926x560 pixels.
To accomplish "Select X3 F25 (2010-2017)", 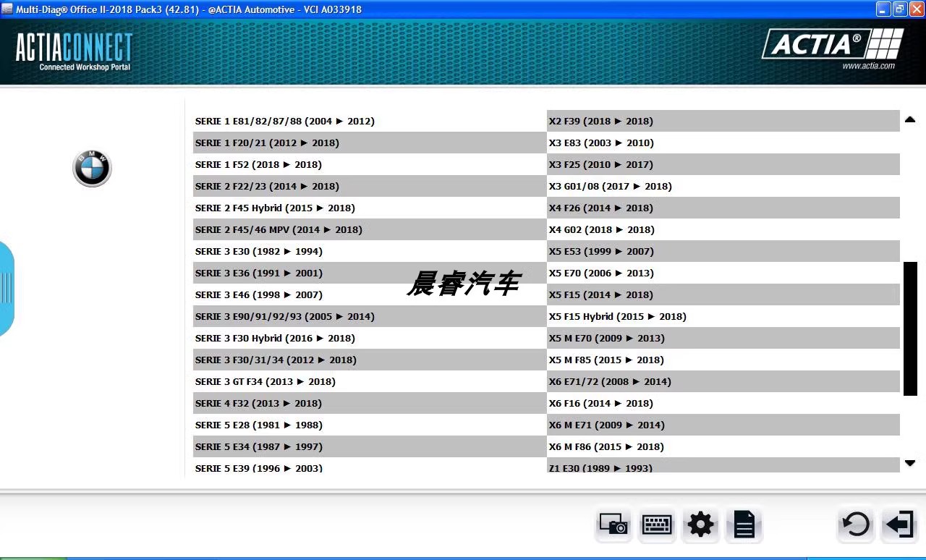I will click(723, 164).
